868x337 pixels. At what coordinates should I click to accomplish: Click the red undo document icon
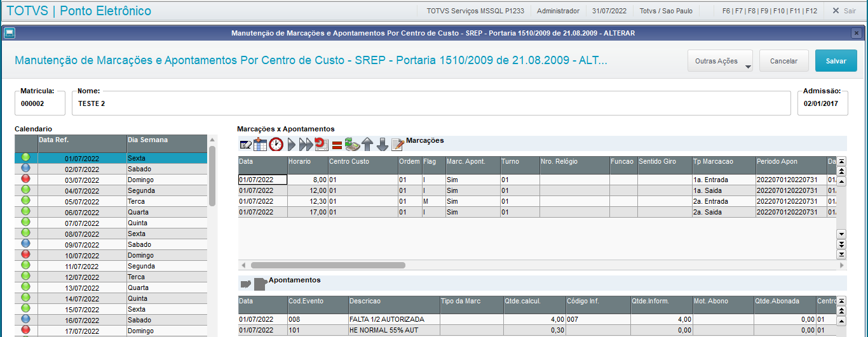(x=322, y=144)
